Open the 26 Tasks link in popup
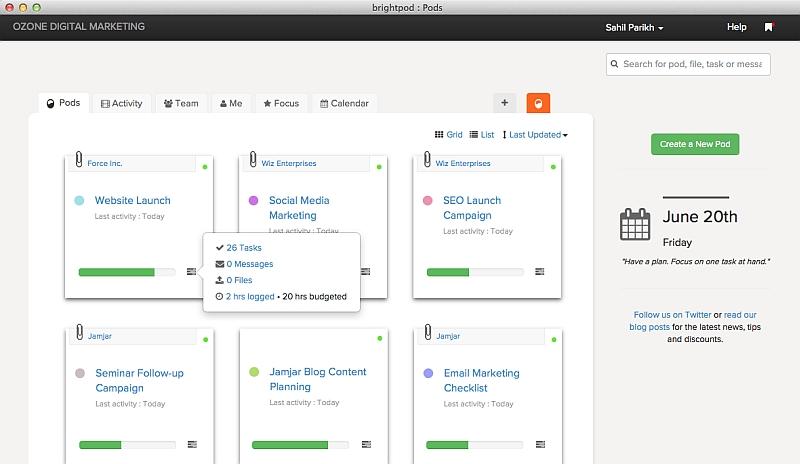 pos(243,247)
